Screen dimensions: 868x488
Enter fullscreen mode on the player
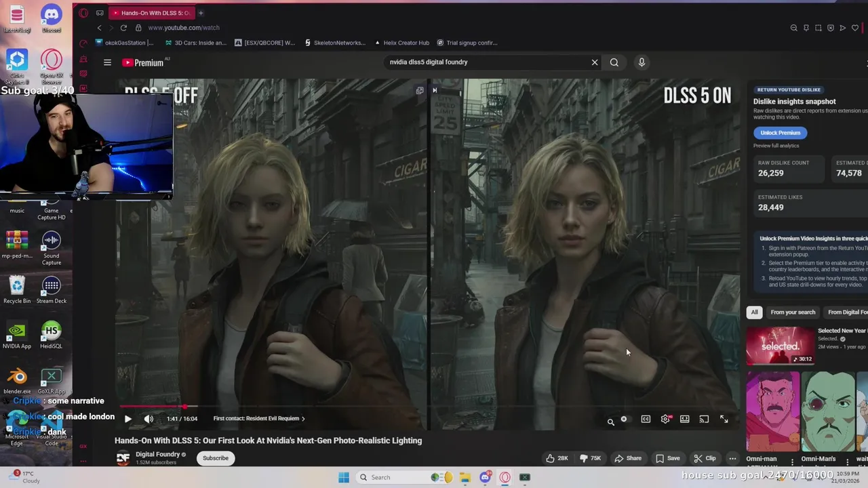tap(724, 420)
